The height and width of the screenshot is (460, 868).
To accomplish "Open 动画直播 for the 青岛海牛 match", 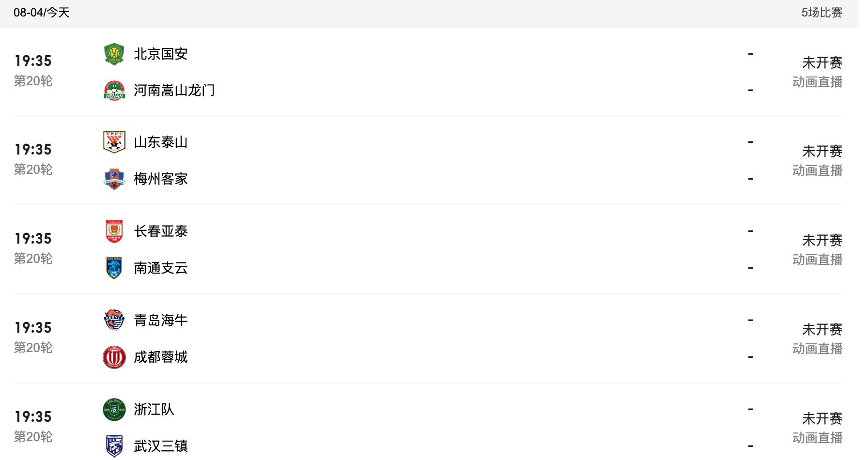I will click(x=817, y=349).
